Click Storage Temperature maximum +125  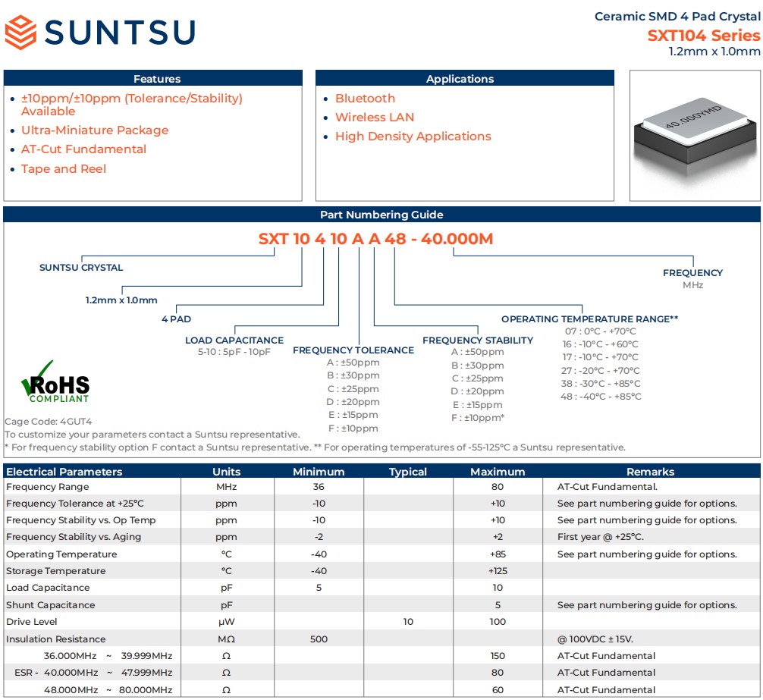[498, 571]
